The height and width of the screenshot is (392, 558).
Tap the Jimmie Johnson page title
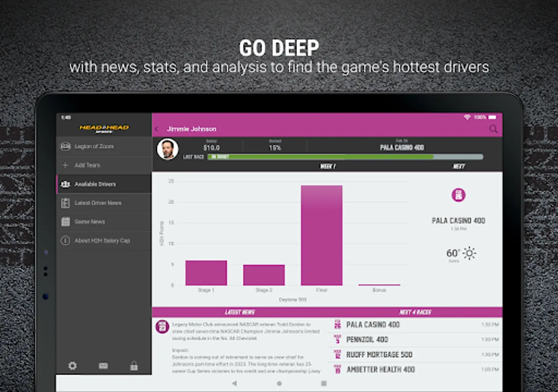click(191, 129)
